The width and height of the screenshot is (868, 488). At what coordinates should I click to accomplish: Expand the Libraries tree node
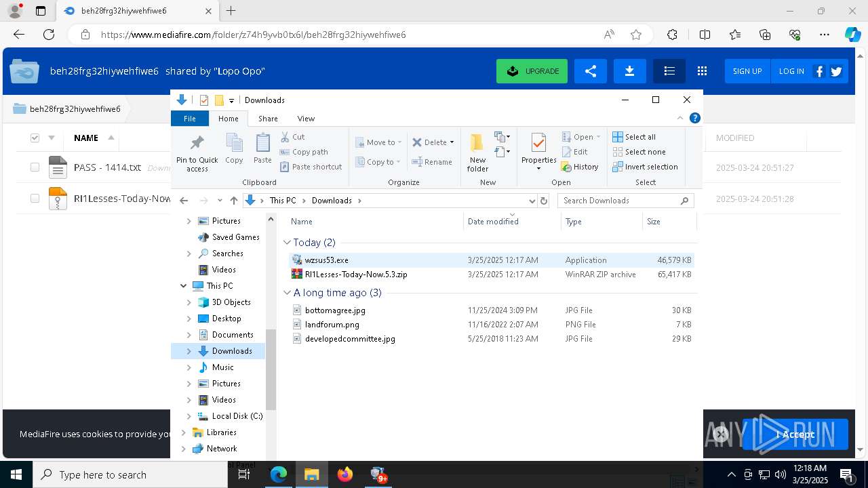184,432
